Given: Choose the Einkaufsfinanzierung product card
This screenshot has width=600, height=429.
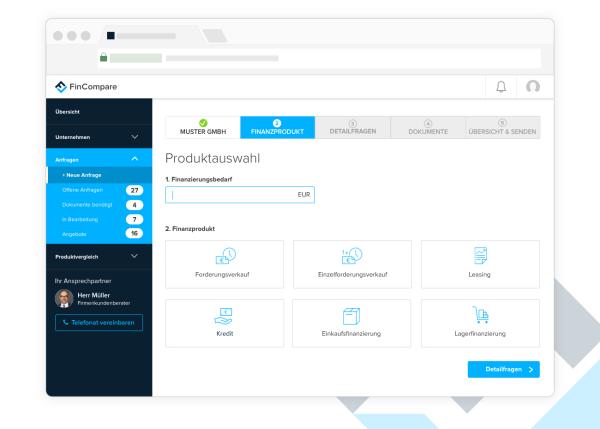Looking at the screenshot, I should [352, 323].
